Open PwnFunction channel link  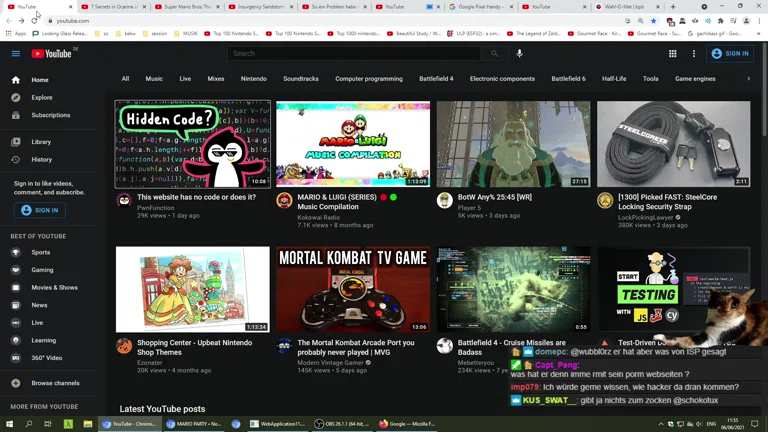tap(156, 208)
